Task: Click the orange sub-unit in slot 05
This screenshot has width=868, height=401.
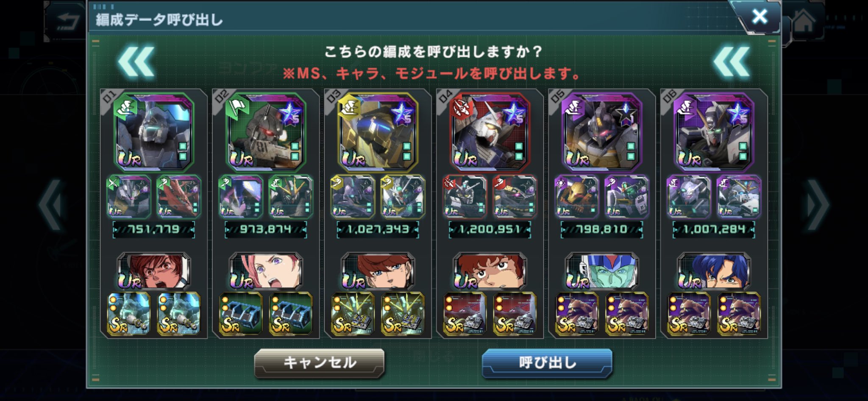Action: point(576,197)
